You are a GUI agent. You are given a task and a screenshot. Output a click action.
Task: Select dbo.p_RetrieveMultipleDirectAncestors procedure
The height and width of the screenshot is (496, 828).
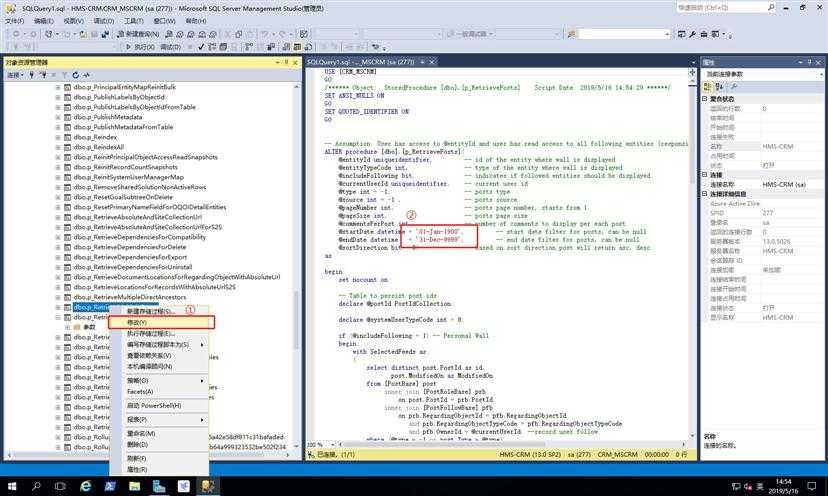[130, 297]
